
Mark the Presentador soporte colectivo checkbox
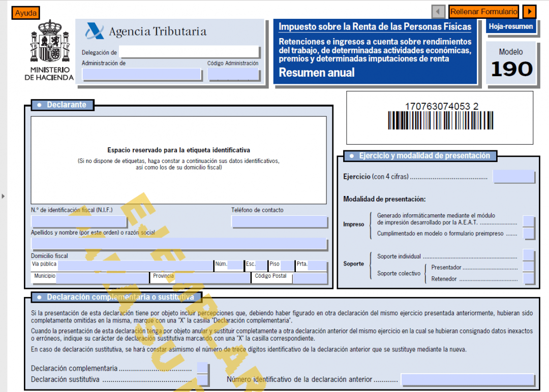tap(529, 267)
